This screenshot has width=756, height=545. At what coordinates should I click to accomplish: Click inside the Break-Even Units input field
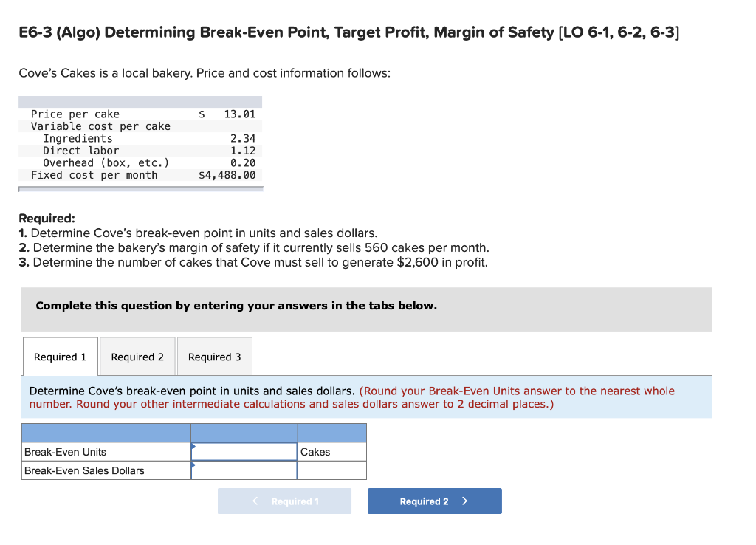tap(244, 450)
